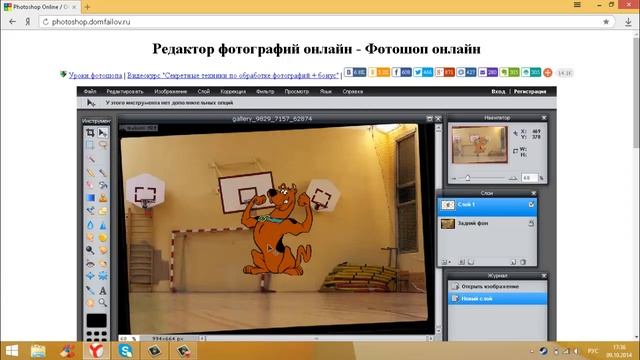This screenshot has width=640, height=360.
Task: Open the Просмотр menu
Action: tap(297, 91)
